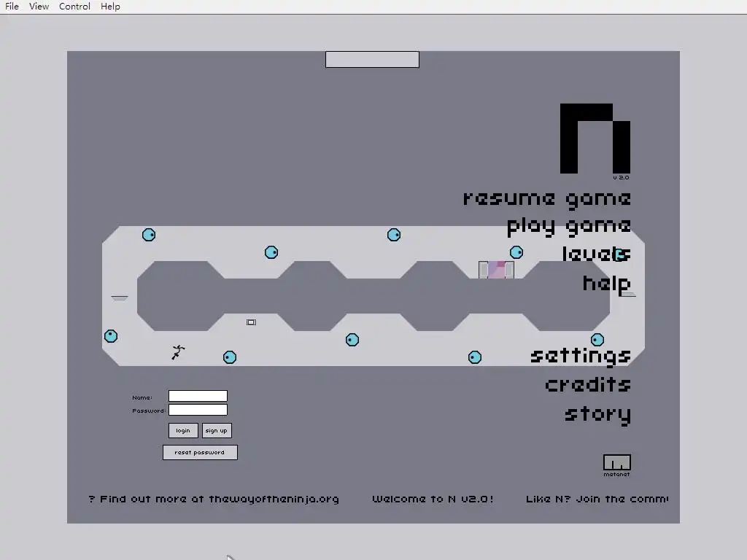Viewport: 747px width, 560px height.
Task: Click the Name input field
Action: (x=198, y=396)
